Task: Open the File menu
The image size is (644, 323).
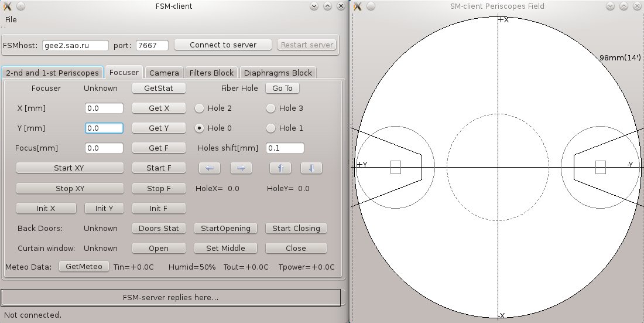Action: click(x=11, y=20)
